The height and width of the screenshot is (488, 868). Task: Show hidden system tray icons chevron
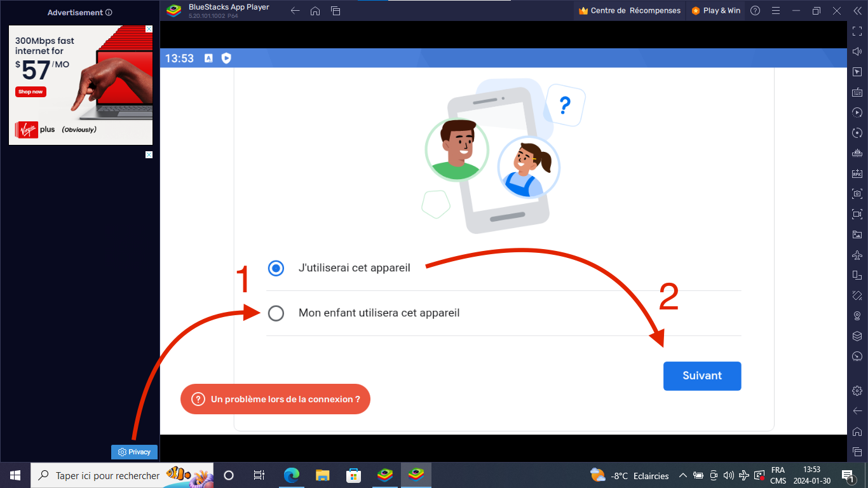pyautogui.click(x=682, y=475)
